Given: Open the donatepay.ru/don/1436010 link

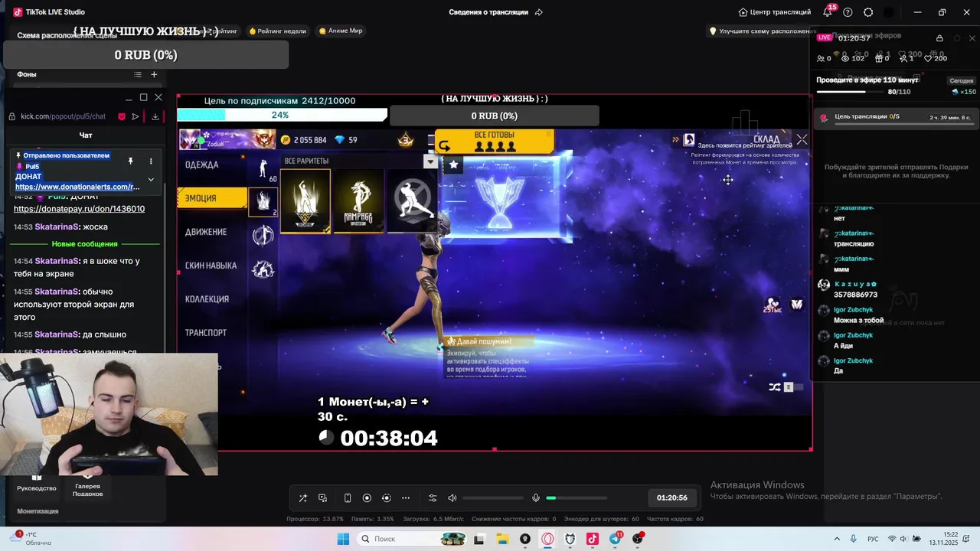Looking at the screenshot, I should (x=79, y=209).
